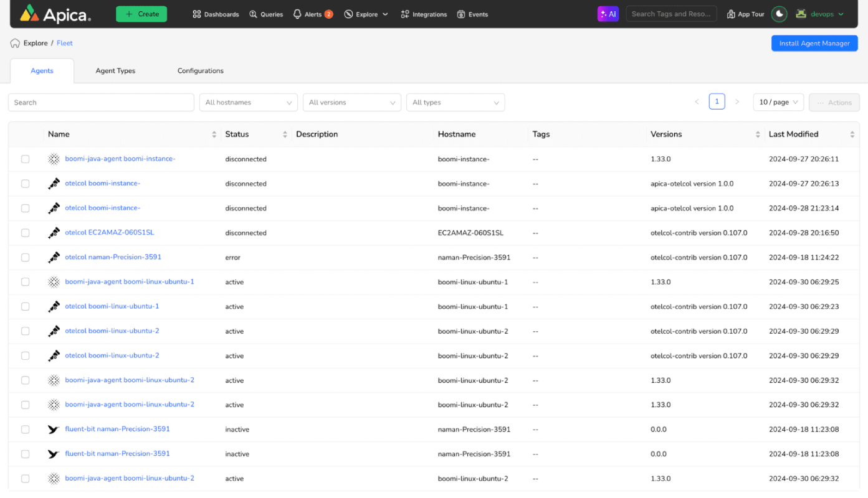This screenshot has height=498, width=868.
Task: Switch to the Agent Types tab
Action: tap(115, 71)
